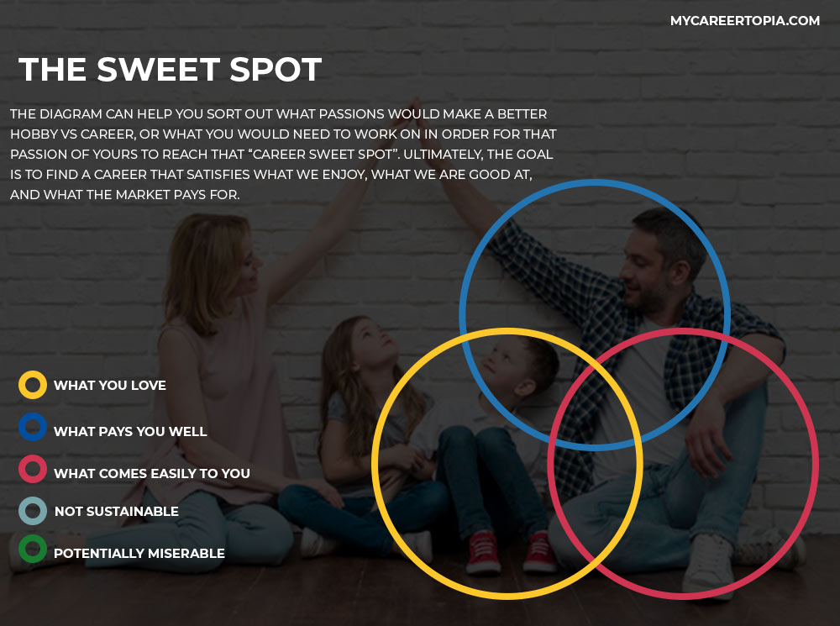The image size is (840, 626).
Task: Click the "Not Sustainable" legend text
Action: pyautogui.click(x=117, y=512)
